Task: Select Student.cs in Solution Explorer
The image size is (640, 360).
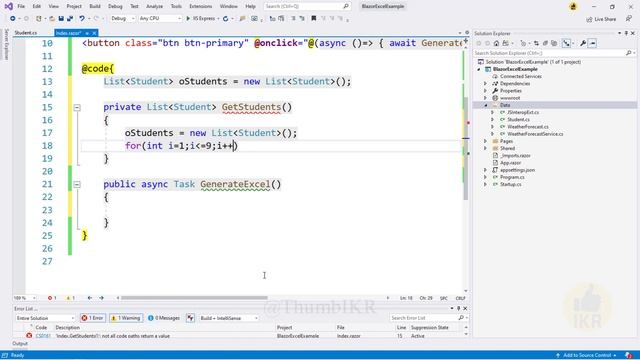Action: tap(518, 120)
